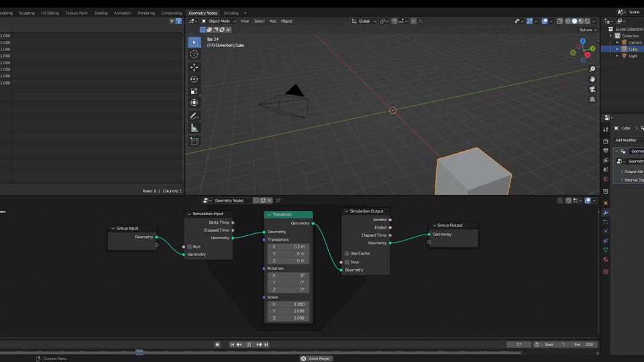Viewport: 644px width, 362px height.
Task: Collapse the Simulation Input node
Action: click(189, 214)
